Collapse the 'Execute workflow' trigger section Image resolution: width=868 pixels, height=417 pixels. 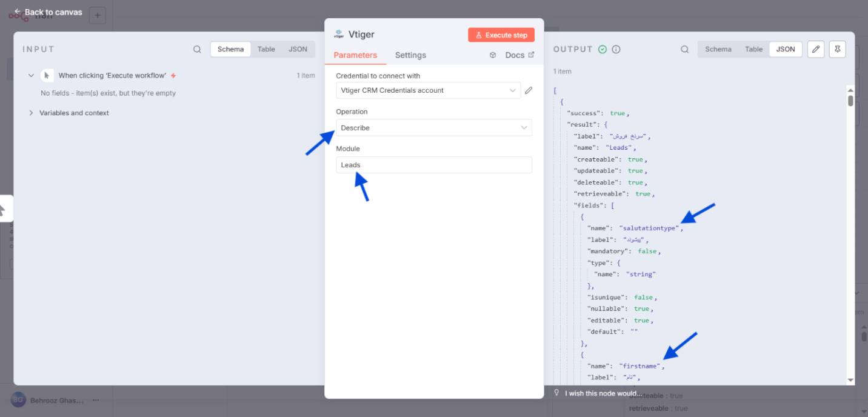coord(31,76)
